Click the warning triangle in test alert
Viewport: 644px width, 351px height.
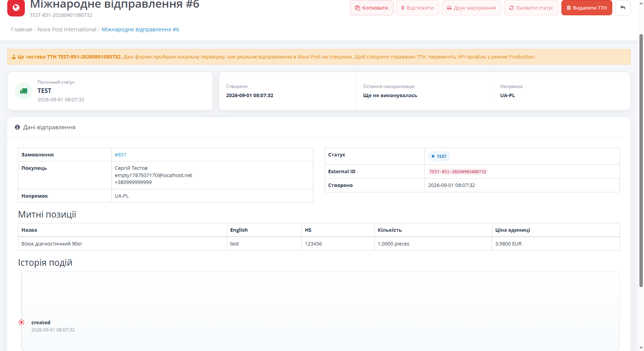pyautogui.click(x=14, y=57)
